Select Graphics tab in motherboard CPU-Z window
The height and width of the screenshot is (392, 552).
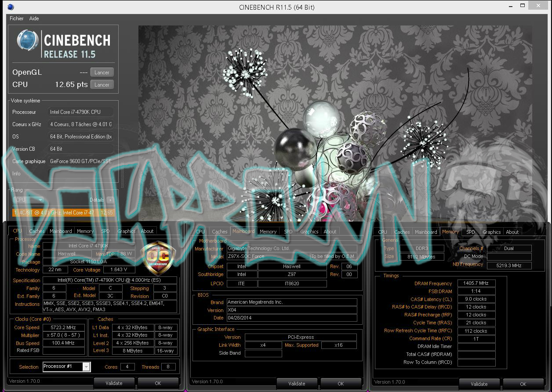(x=309, y=232)
